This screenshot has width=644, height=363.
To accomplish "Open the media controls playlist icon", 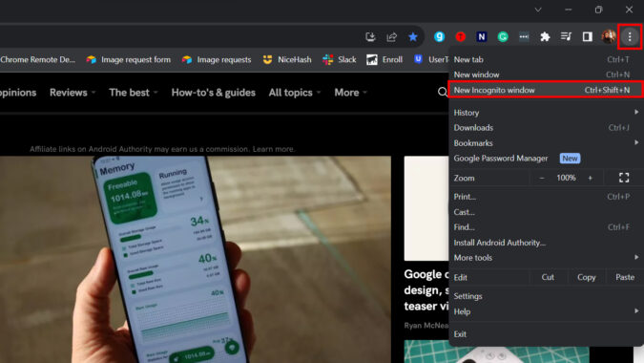I will click(x=566, y=36).
